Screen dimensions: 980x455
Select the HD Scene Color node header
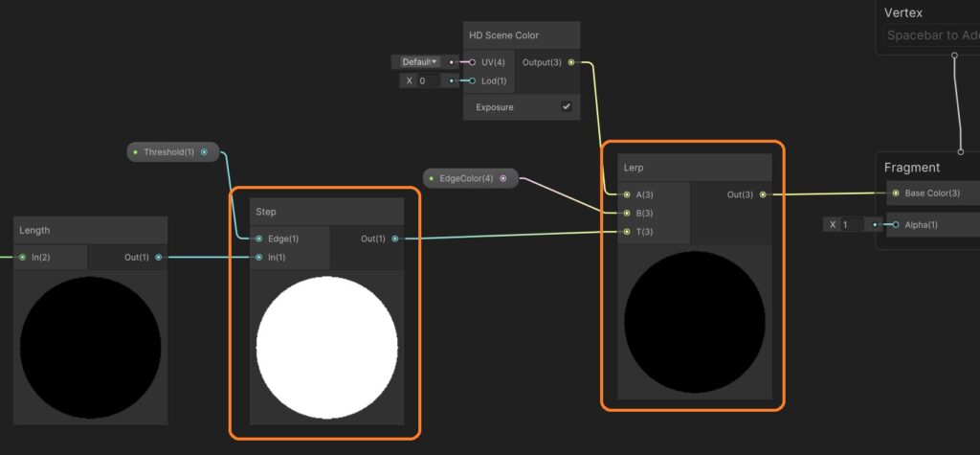coord(522,35)
